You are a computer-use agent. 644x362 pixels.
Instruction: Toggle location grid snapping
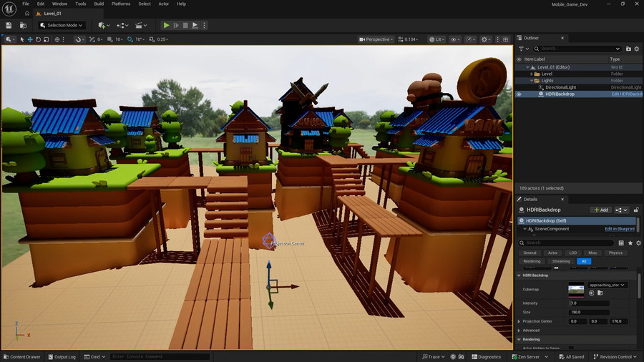pyautogui.click(x=92, y=39)
